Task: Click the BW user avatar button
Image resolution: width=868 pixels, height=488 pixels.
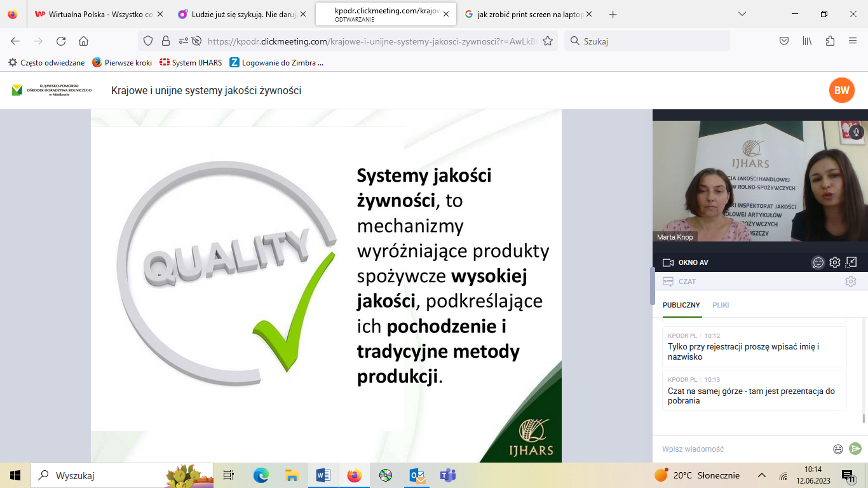Action: pos(841,90)
